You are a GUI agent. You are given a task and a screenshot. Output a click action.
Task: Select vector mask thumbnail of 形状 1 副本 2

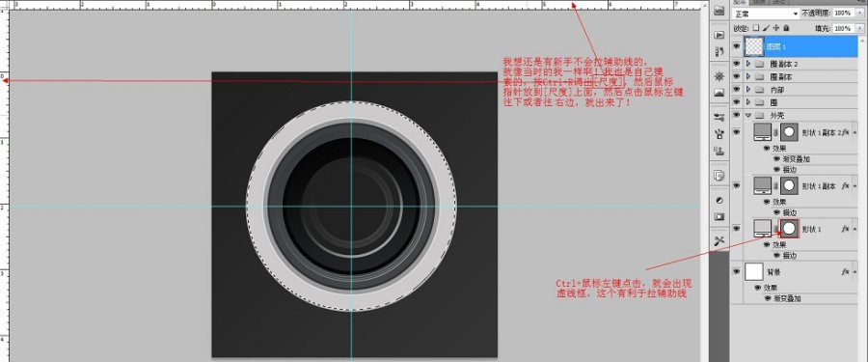pyautogui.click(x=789, y=132)
